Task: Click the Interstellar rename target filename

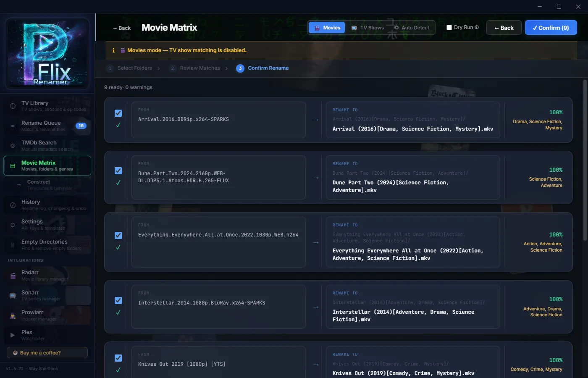Action: 403,316
